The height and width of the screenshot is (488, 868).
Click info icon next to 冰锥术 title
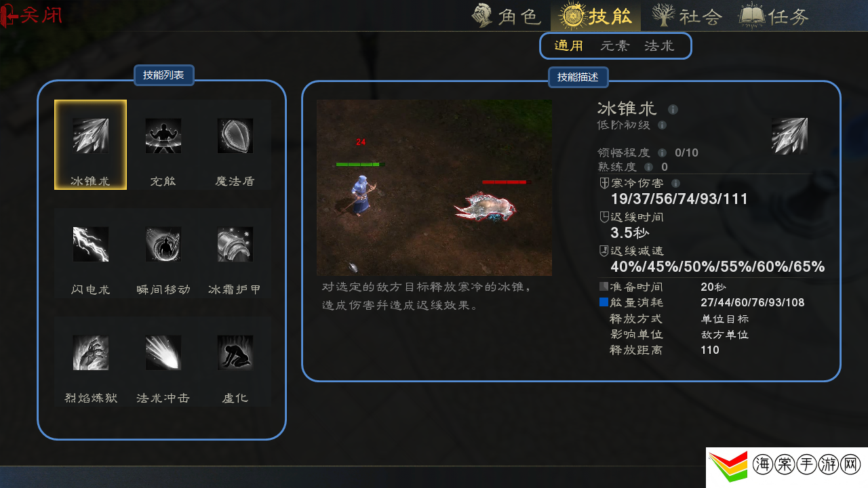(673, 109)
